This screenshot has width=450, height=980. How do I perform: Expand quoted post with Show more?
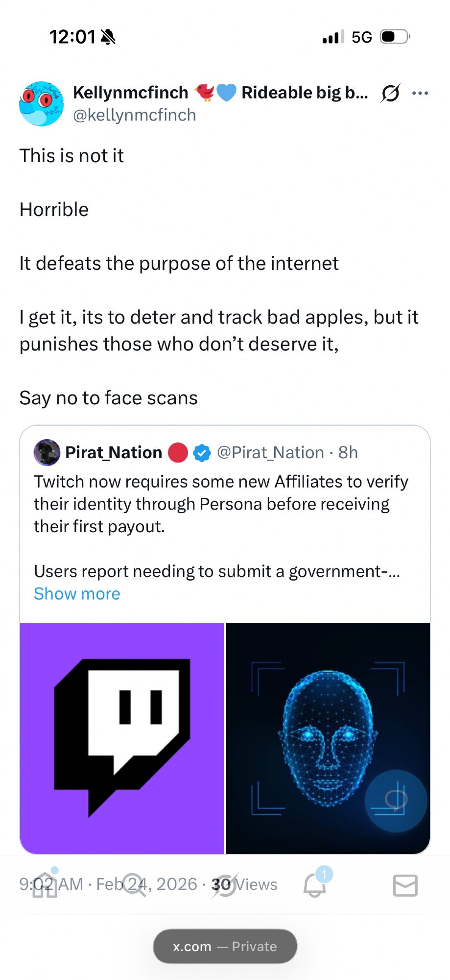tap(77, 594)
